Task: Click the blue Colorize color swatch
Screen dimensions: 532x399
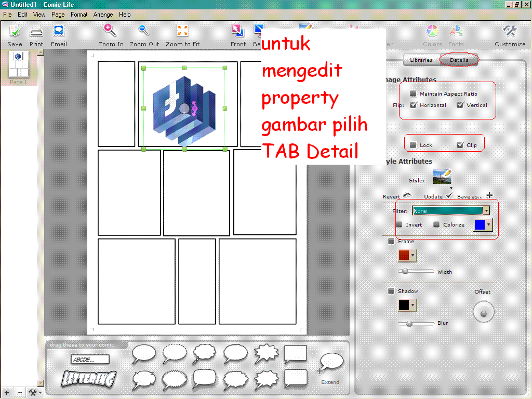Action: (x=480, y=224)
